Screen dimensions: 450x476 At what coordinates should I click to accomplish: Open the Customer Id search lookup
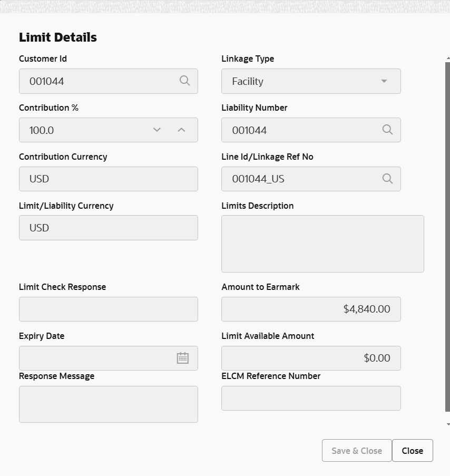point(184,81)
